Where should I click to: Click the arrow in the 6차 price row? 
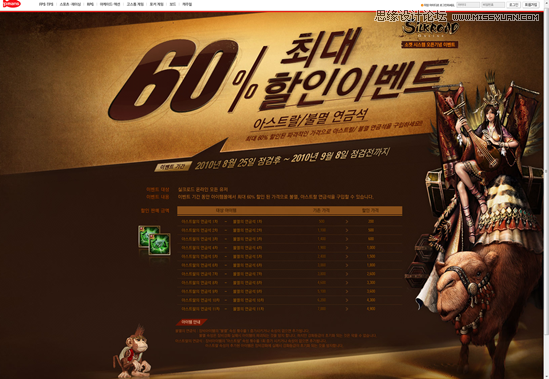(347, 265)
